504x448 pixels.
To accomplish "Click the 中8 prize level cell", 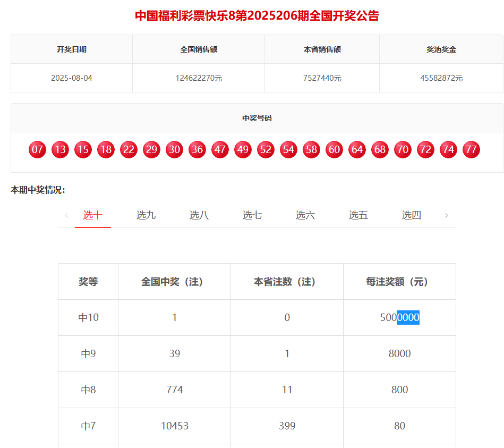I will (88, 390).
